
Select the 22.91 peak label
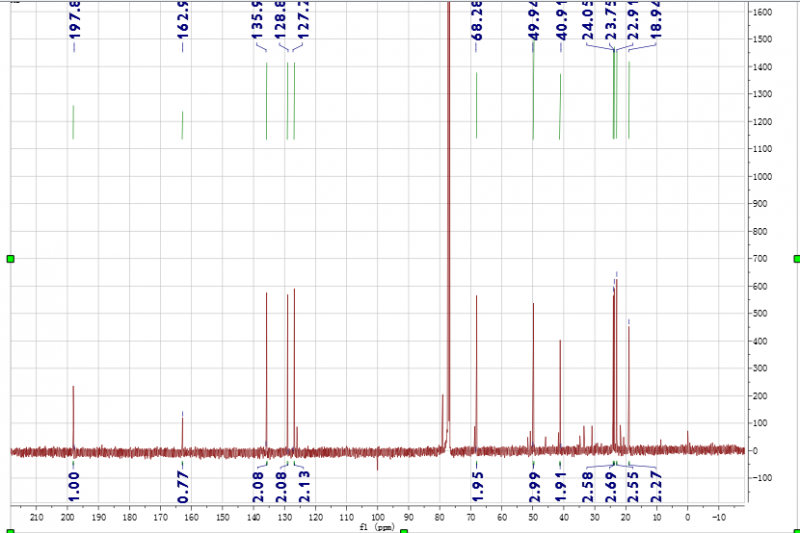tap(633, 21)
